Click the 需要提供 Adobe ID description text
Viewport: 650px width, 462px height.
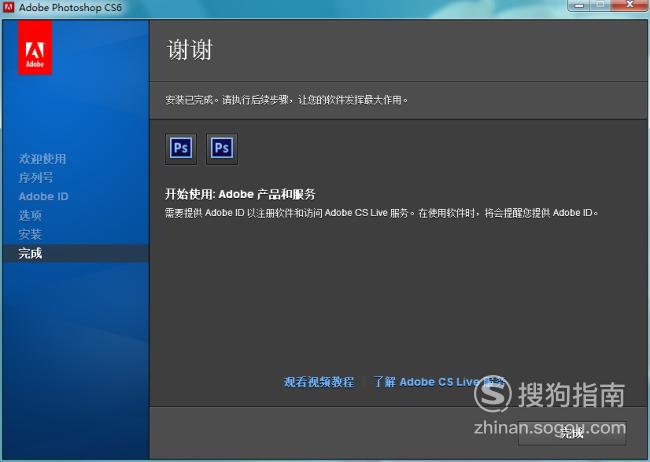381,213
